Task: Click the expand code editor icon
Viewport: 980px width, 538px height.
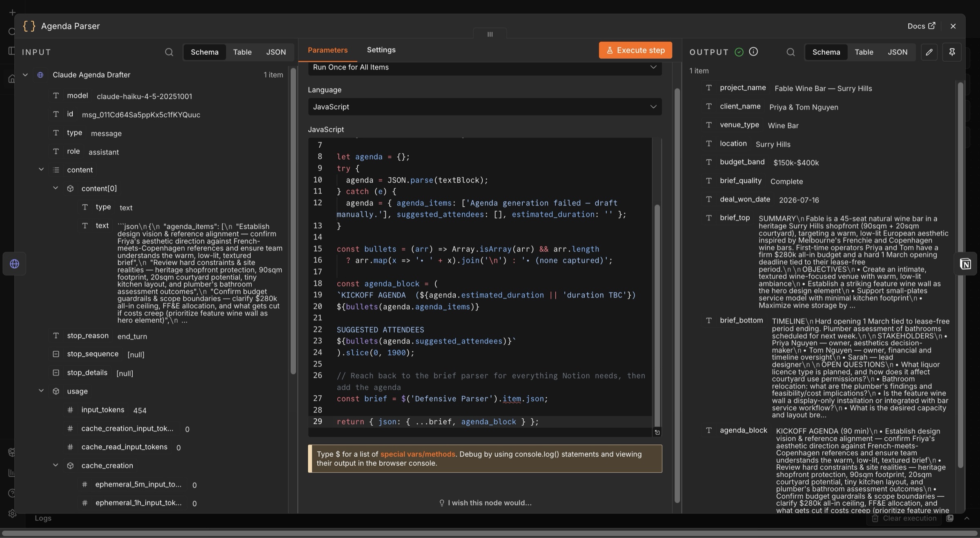Action: (657, 432)
